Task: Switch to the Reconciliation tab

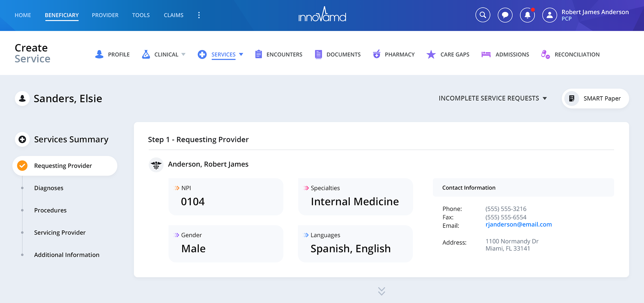Action: (570, 54)
